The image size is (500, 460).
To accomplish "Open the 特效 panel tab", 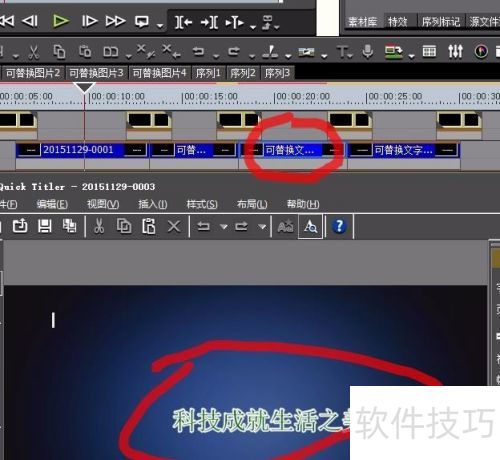I will point(398,22).
